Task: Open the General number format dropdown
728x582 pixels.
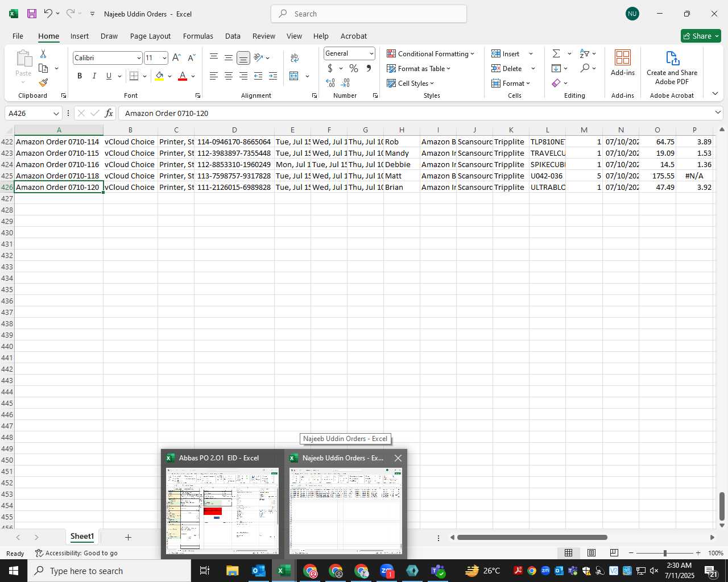Action: [371, 53]
